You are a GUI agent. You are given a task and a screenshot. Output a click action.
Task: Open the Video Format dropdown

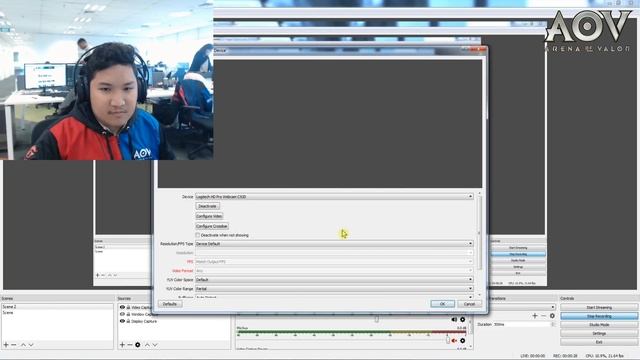click(334, 271)
